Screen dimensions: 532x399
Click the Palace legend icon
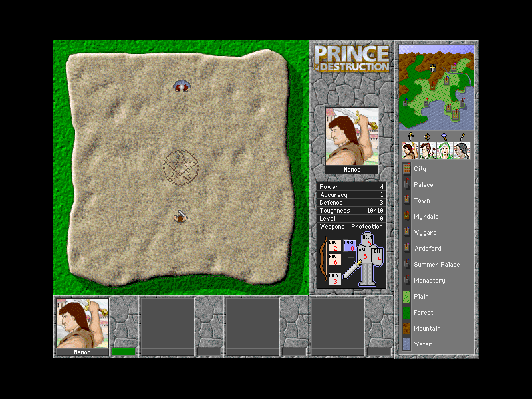pos(406,185)
